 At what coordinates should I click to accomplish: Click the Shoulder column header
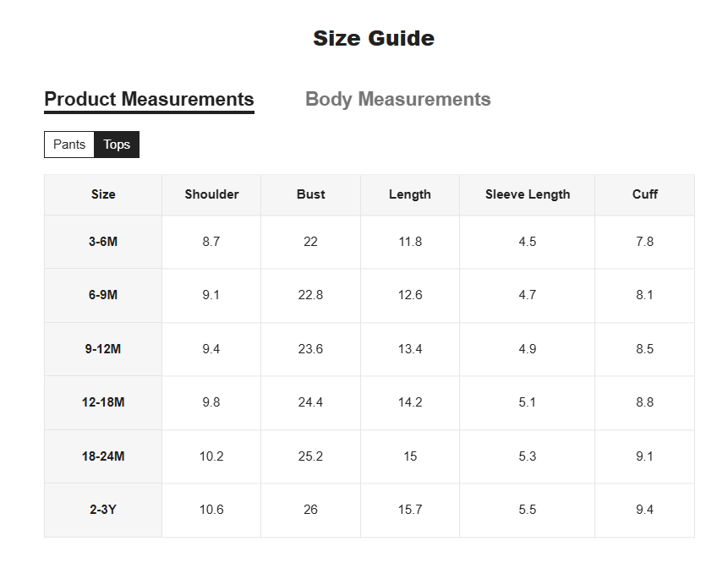211,194
